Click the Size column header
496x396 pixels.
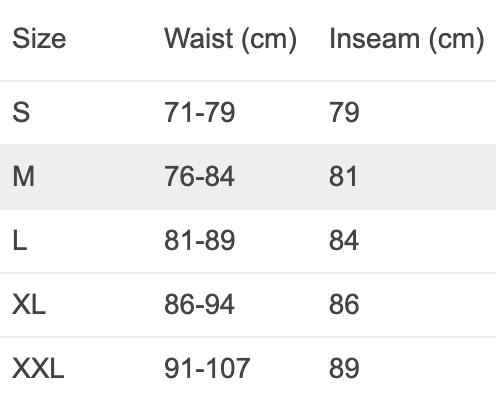click(x=39, y=39)
